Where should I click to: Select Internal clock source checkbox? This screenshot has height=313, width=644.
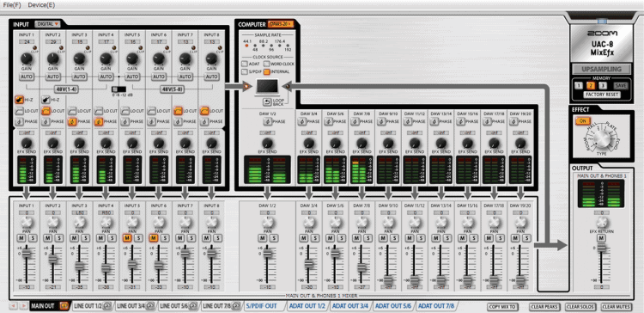266,72
